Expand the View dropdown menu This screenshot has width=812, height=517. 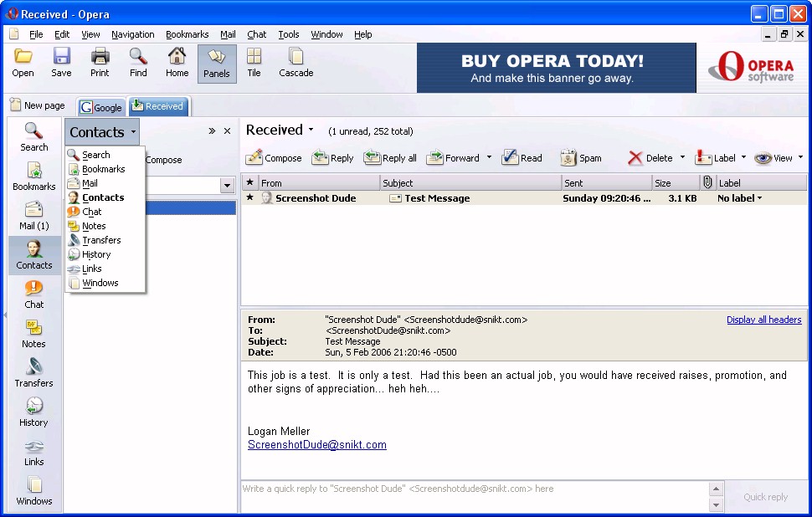pyautogui.click(x=799, y=158)
